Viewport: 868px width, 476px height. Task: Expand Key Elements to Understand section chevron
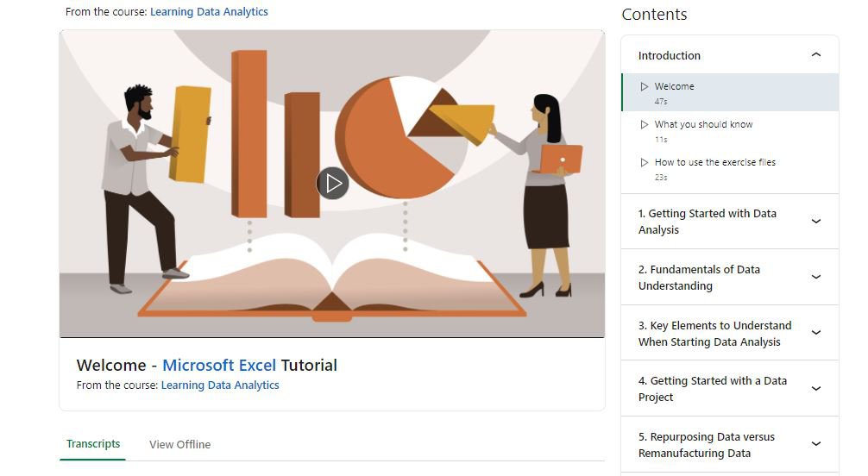coord(816,333)
